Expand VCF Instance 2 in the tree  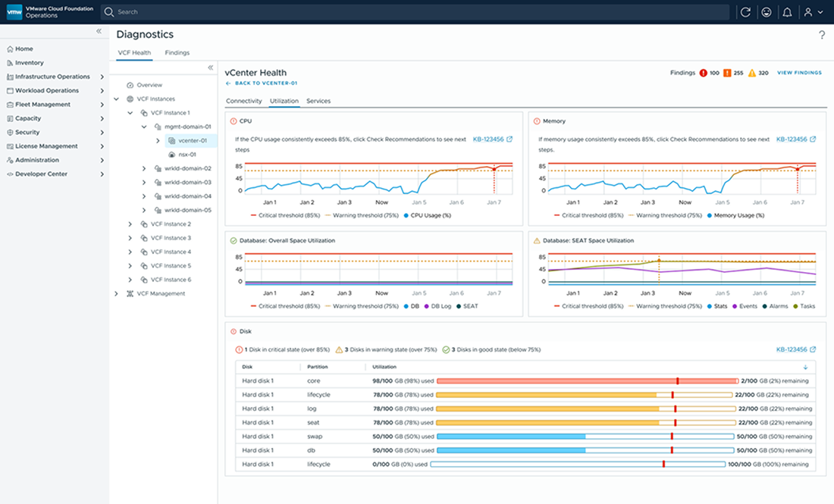[x=130, y=224]
